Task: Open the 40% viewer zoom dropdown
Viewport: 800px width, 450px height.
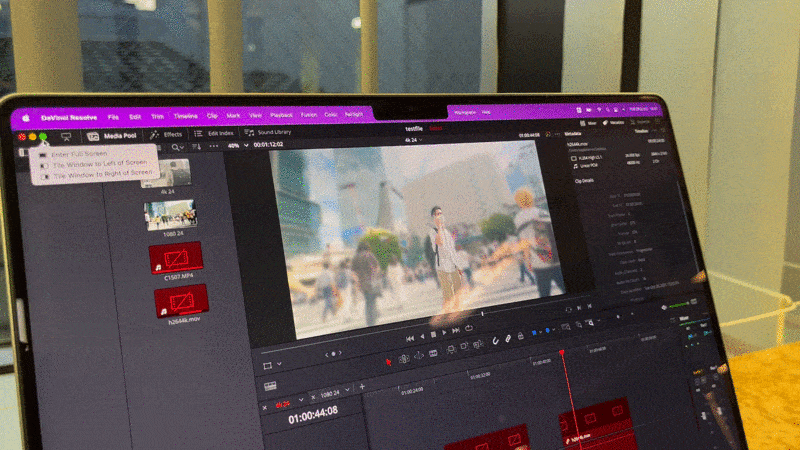Action: point(238,145)
